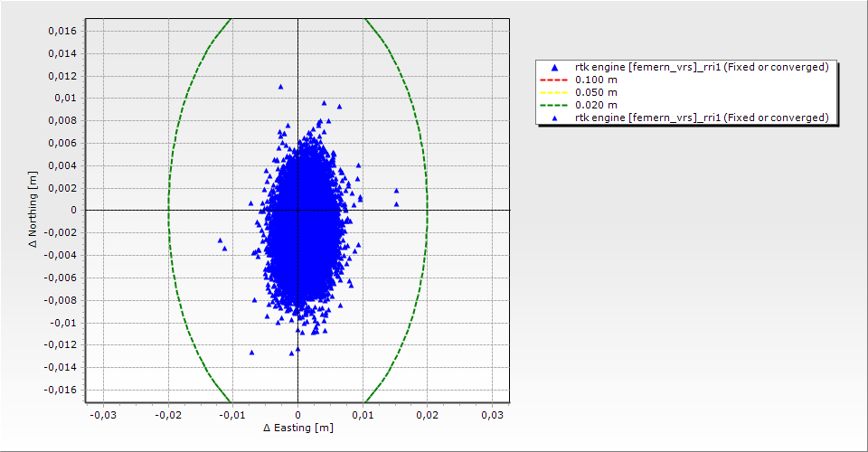868x452 pixels.
Task: Click the Δ Northing [m] axis title
Action: 33,210
